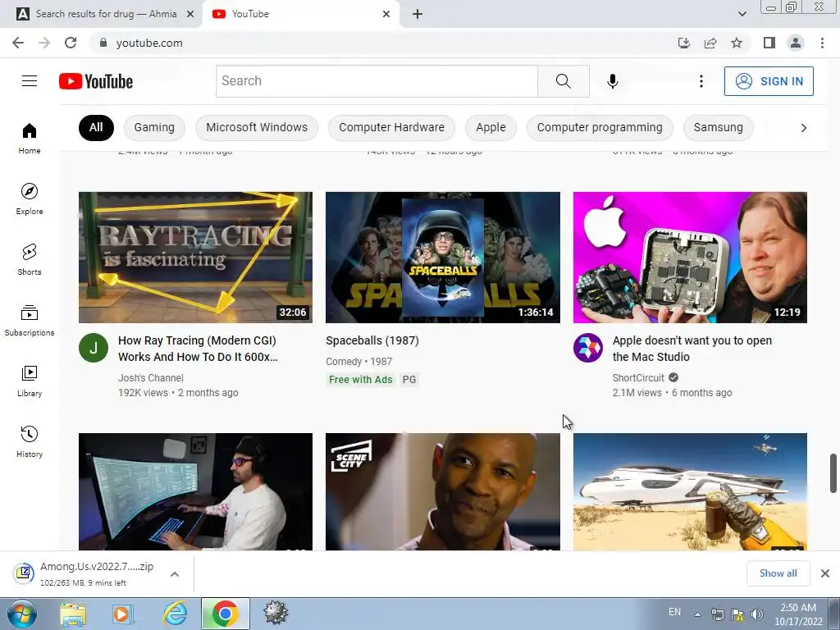Open Mac Studio video thumbnail

click(x=690, y=257)
